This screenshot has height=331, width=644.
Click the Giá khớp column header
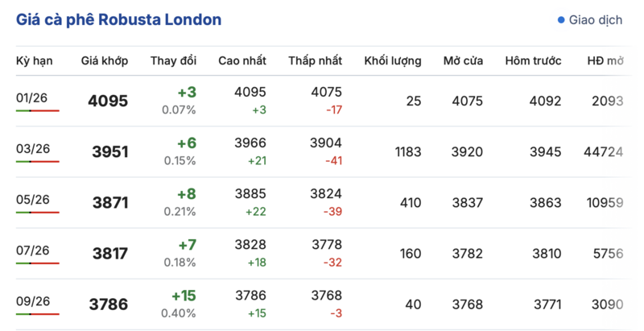pos(104,61)
